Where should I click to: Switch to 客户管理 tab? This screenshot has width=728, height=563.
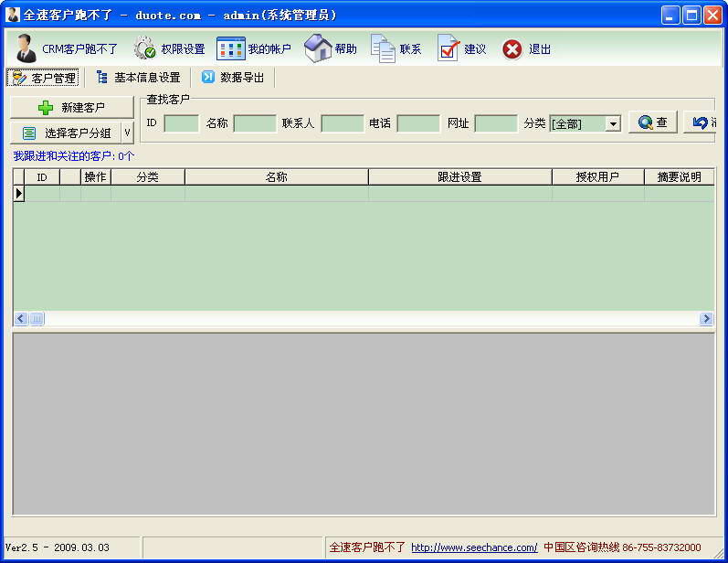point(43,78)
